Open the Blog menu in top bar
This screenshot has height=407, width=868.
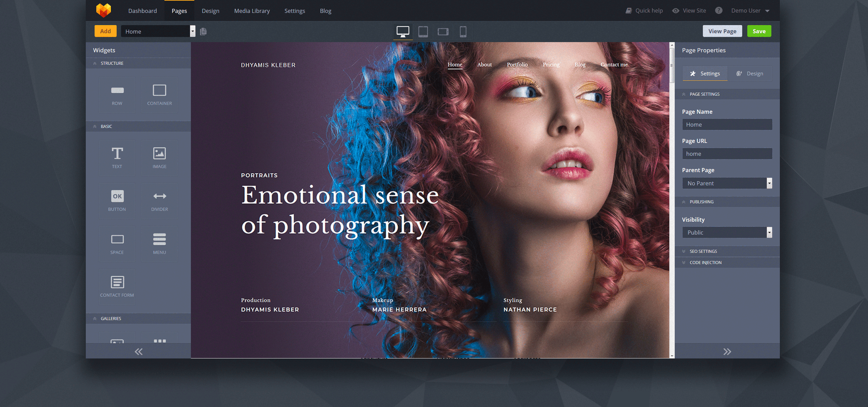[325, 11]
